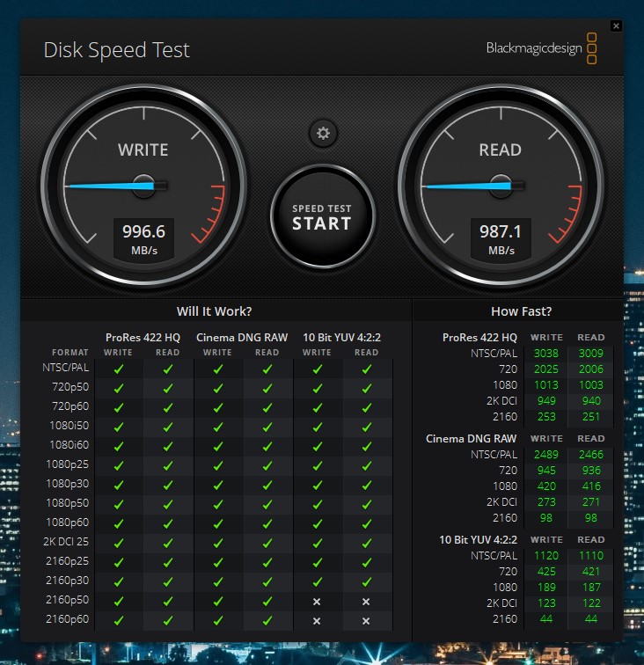
Task: Click ProRes 422 HQ write checkmark for NTSC/PAL
Action: [x=119, y=369]
